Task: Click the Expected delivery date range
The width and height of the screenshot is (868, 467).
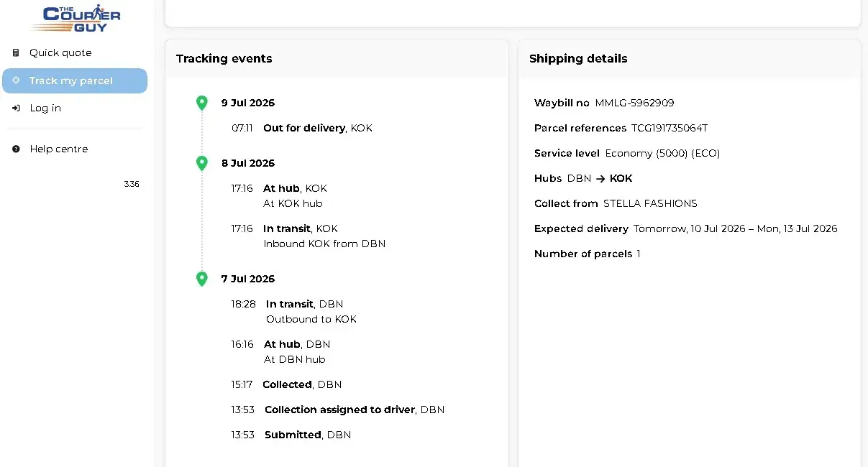Action: [736, 228]
